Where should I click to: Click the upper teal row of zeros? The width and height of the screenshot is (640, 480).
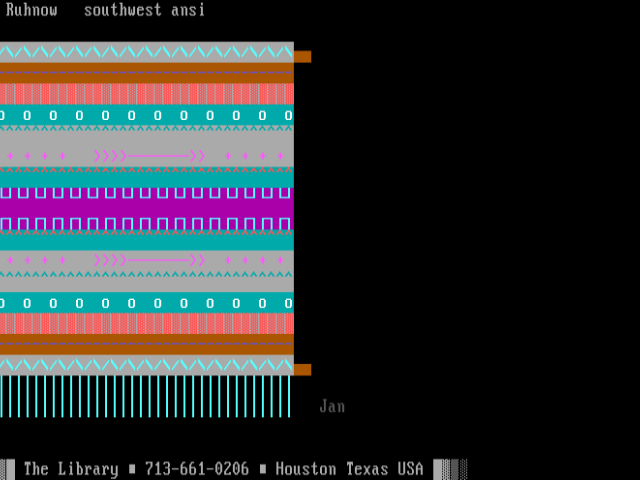coord(146,115)
